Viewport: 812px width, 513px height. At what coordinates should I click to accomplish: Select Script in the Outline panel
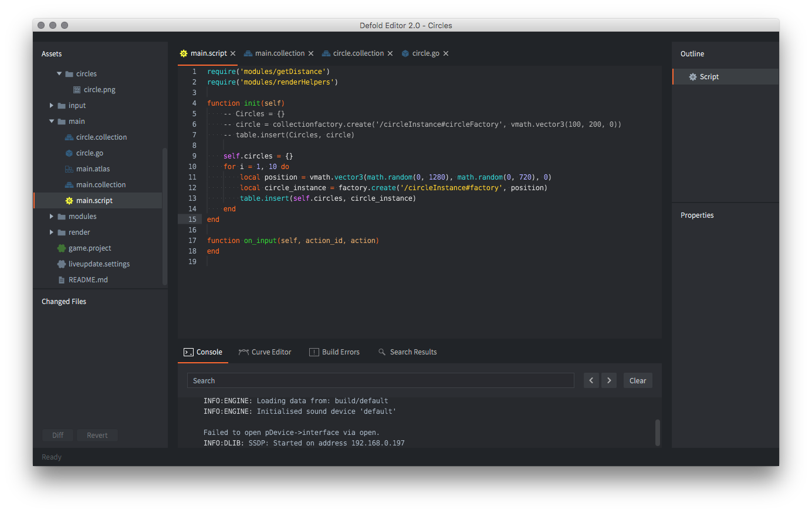click(725, 77)
